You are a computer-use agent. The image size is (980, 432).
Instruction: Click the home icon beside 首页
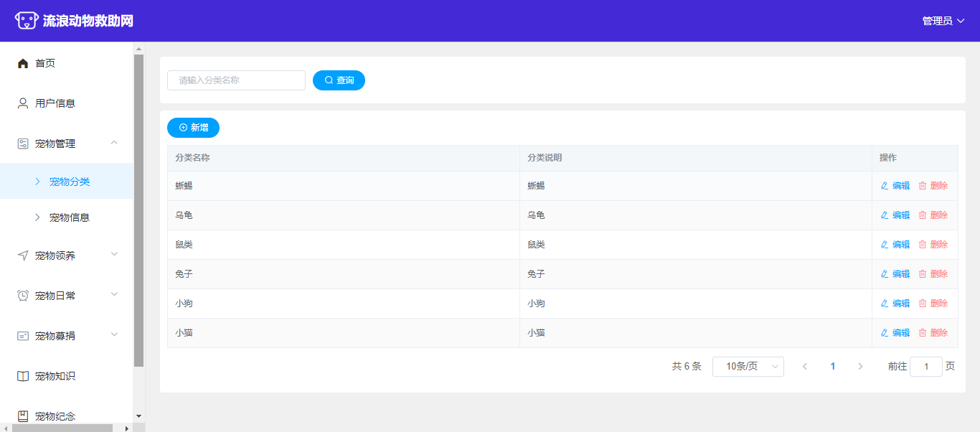tap(23, 63)
